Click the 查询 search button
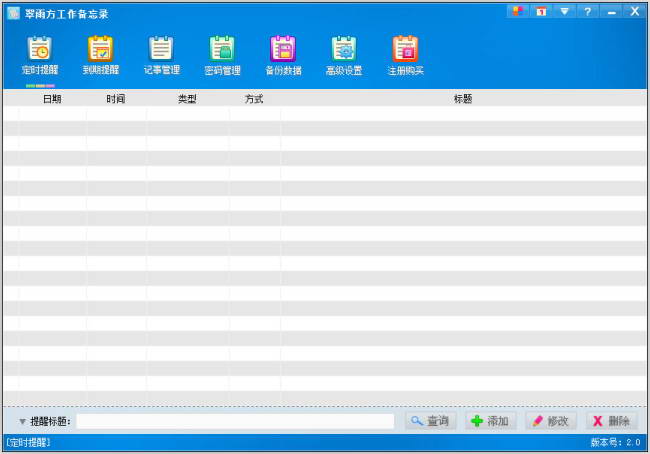 tap(430, 421)
